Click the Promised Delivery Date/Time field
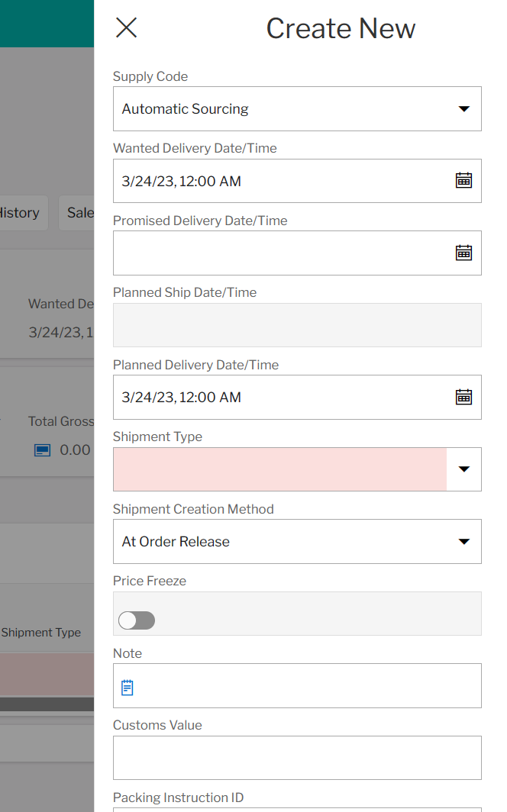 [297, 253]
